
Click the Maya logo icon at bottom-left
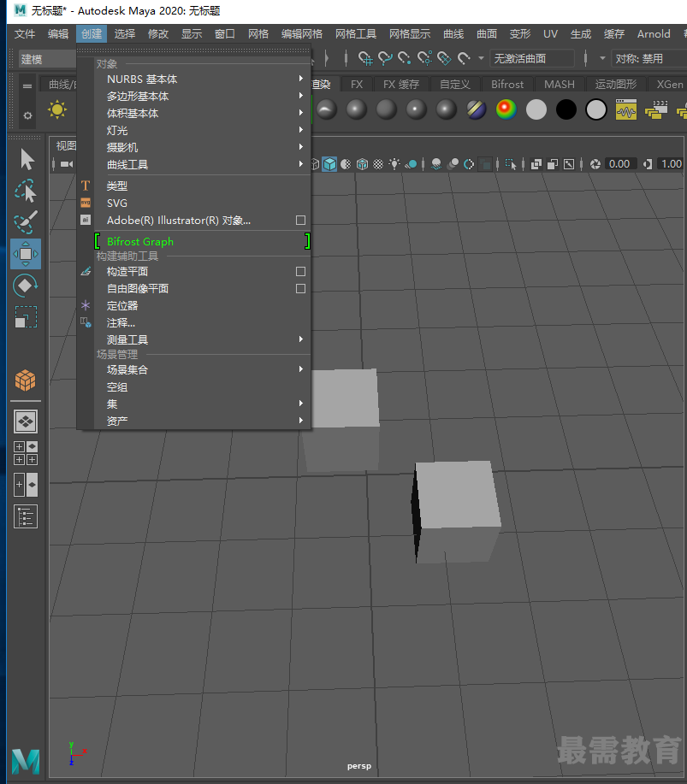coord(26,762)
